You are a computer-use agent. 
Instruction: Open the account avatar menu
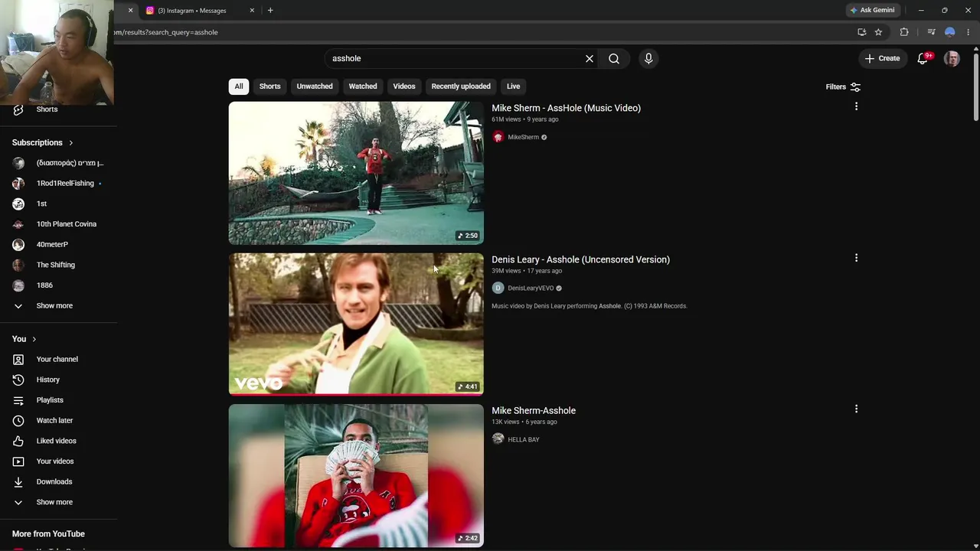952,58
